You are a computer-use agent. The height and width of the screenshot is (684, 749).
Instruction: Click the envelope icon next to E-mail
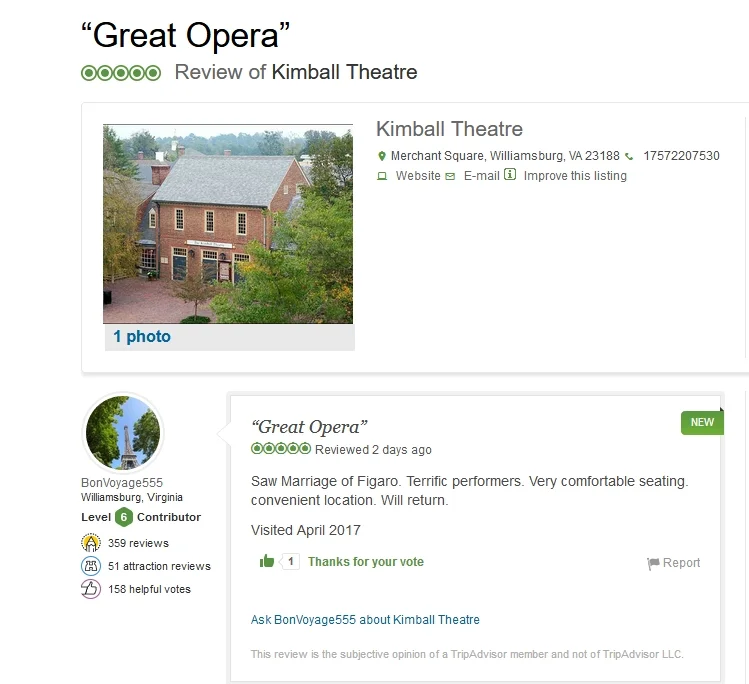pyautogui.click(x=450, y=176)
